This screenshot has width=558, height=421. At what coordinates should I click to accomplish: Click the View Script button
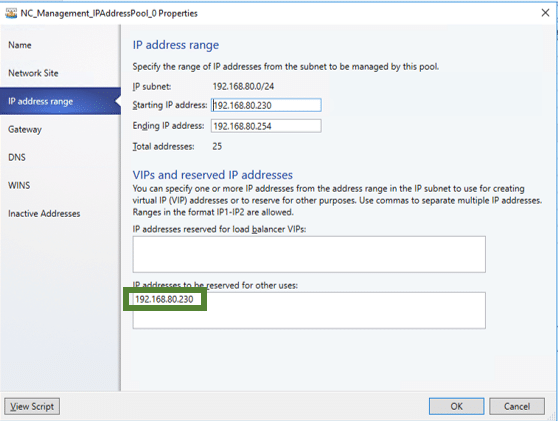(x=32, y=406)
